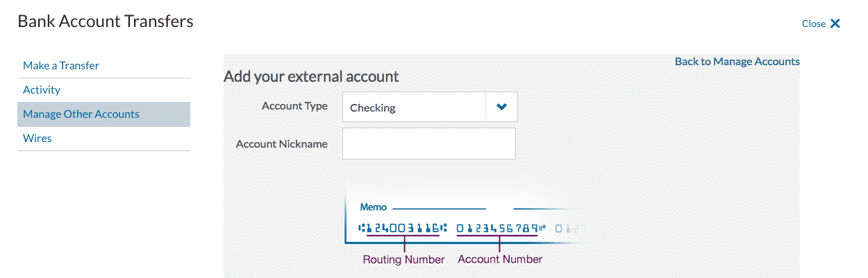Focus the Account Nickname text field

[429, 144]
